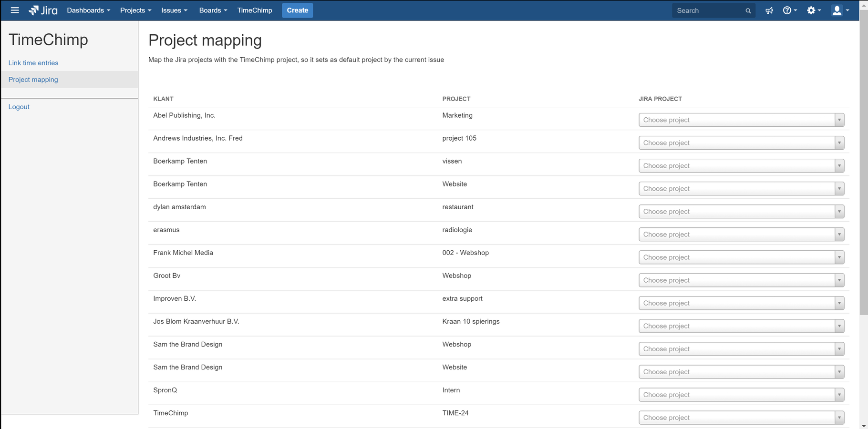Click the Jira logo
This screenshot has width=868, height=429.
[x=43, y=10]
